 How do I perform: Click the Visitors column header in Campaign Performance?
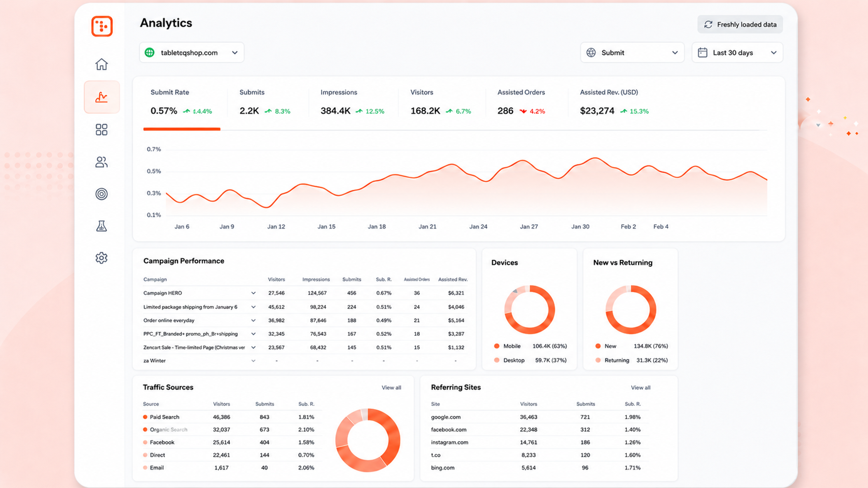pos(276,279)
